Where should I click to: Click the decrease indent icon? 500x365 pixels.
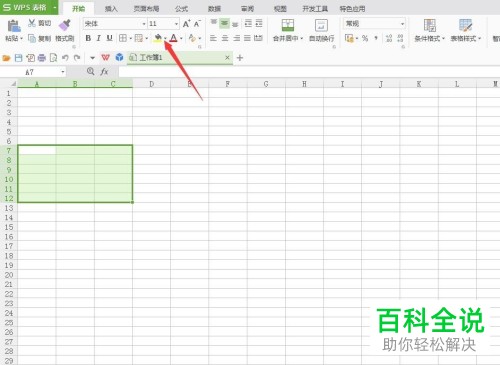tap(248, 23)
